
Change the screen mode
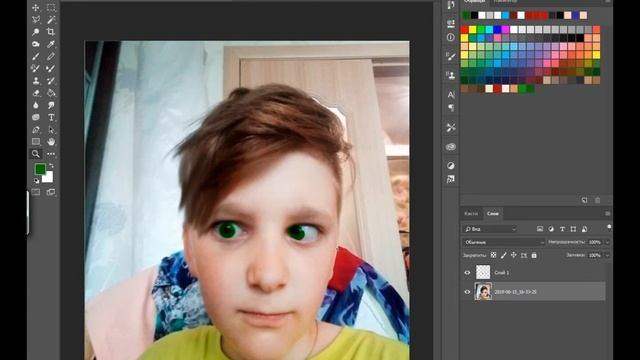click(x=51, y=192)
